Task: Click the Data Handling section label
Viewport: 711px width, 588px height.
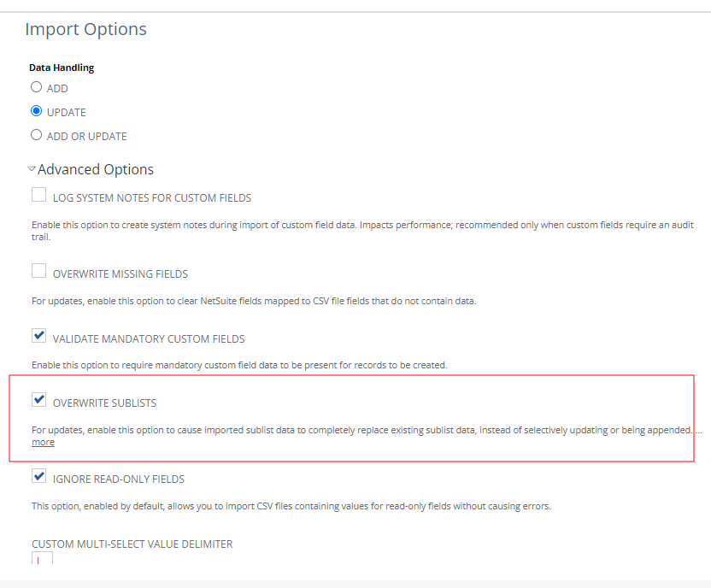Action: [62, 68]
